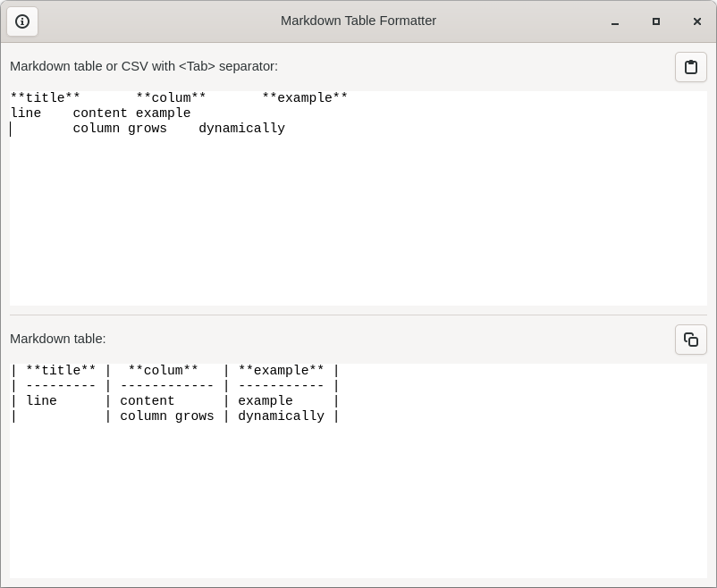Screen dimensions: 717x588
Task: Select the info button in the header bar
Action: click(22, 21)
